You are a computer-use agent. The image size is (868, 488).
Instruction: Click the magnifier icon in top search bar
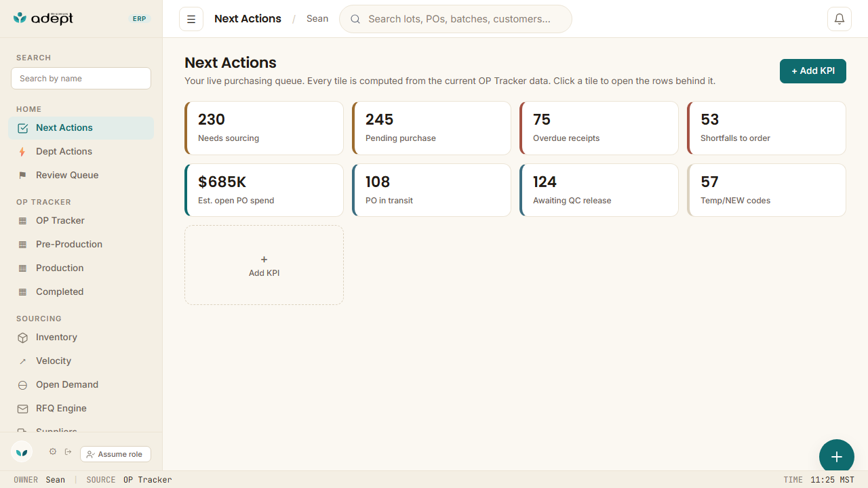[x=355, y=19]
